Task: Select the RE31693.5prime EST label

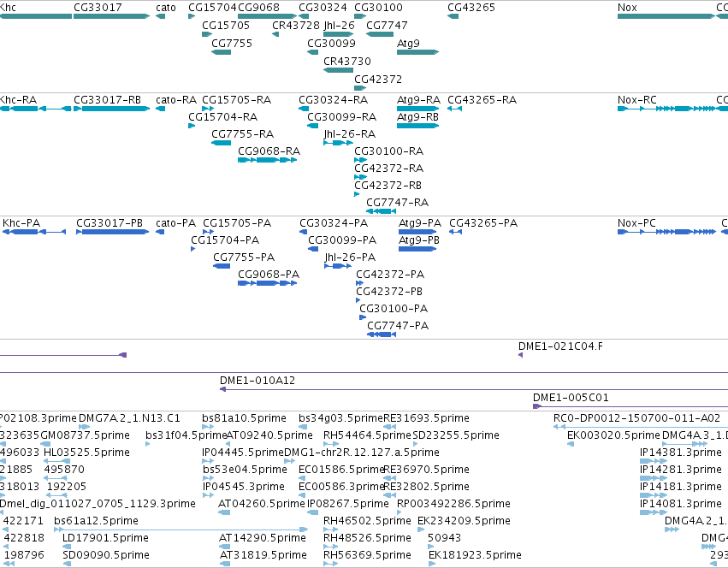Action: point(426,418)
